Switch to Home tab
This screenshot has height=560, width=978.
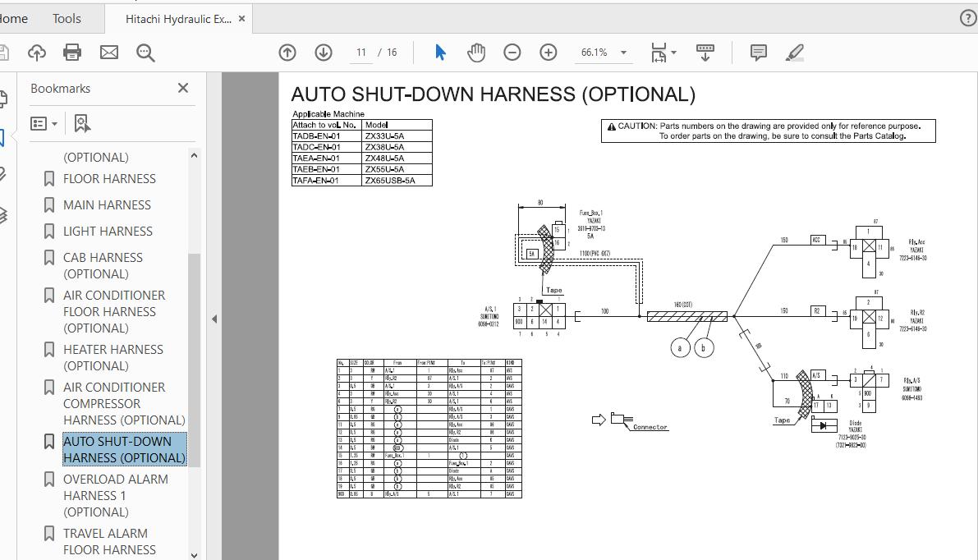coord(12,19)
